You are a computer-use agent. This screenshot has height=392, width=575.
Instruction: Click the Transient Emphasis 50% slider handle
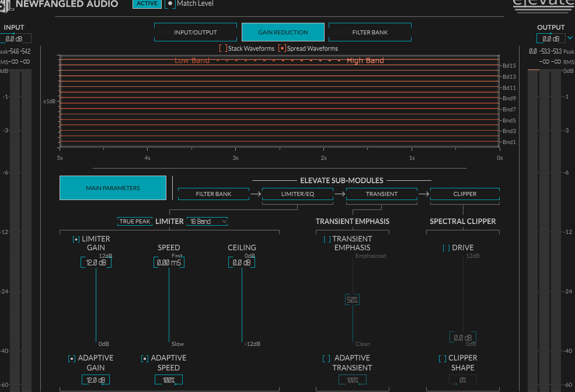click(x=352, y=300)
